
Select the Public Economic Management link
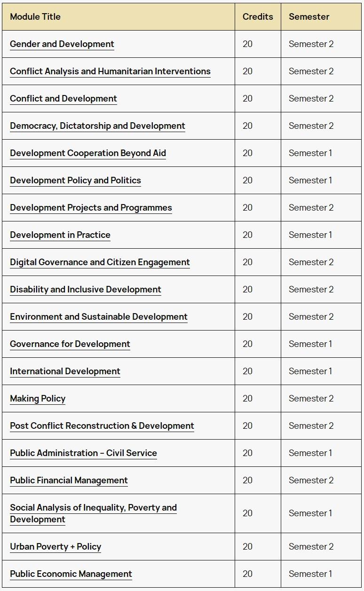pos(71,574)
